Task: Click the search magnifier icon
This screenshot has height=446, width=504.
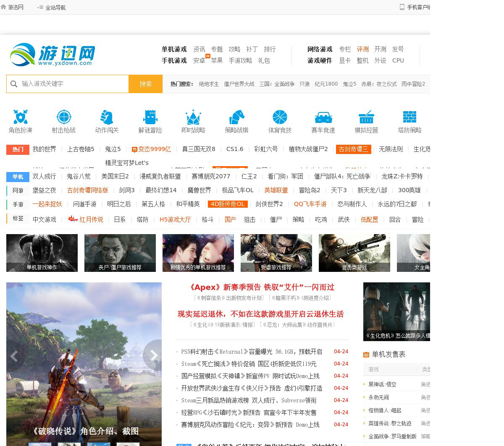Action: [14, 84]
